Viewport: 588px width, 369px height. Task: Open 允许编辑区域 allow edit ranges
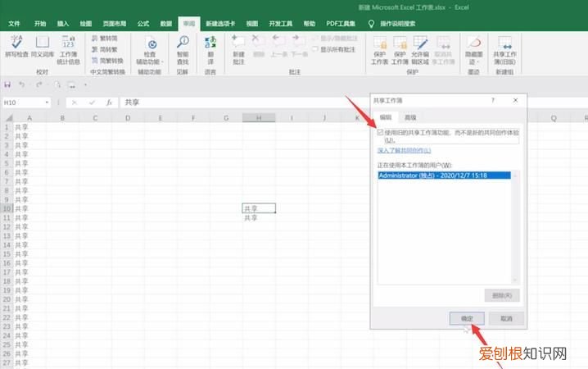420,50
